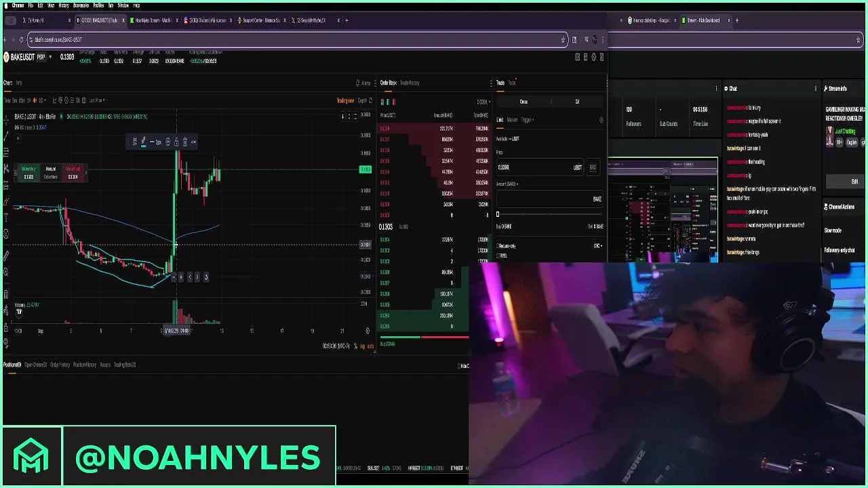868x488 pixels.
Task: Open drawing settings gear in floating toolbar
Action: pos(167,142)
